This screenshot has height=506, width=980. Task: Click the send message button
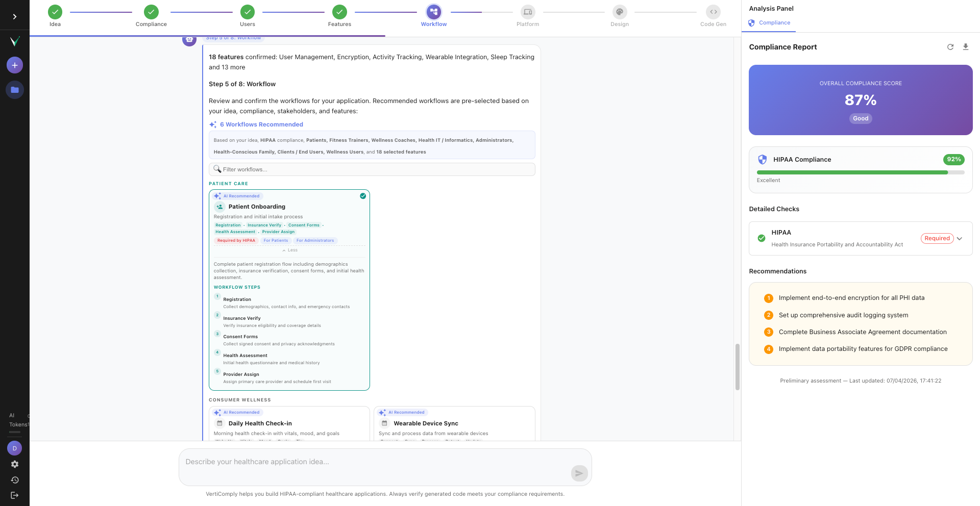click(579, 473)
